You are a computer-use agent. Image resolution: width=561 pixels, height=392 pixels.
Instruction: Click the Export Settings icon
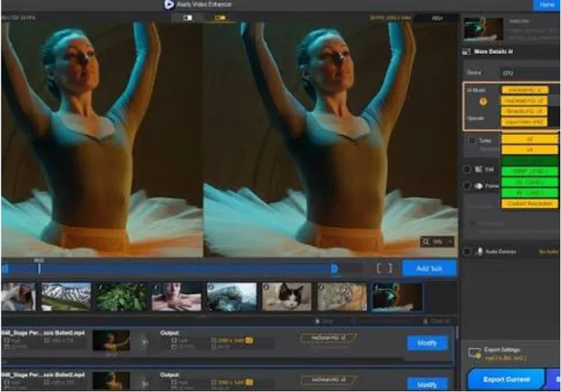pyautogui.click(x=474, y=353)
